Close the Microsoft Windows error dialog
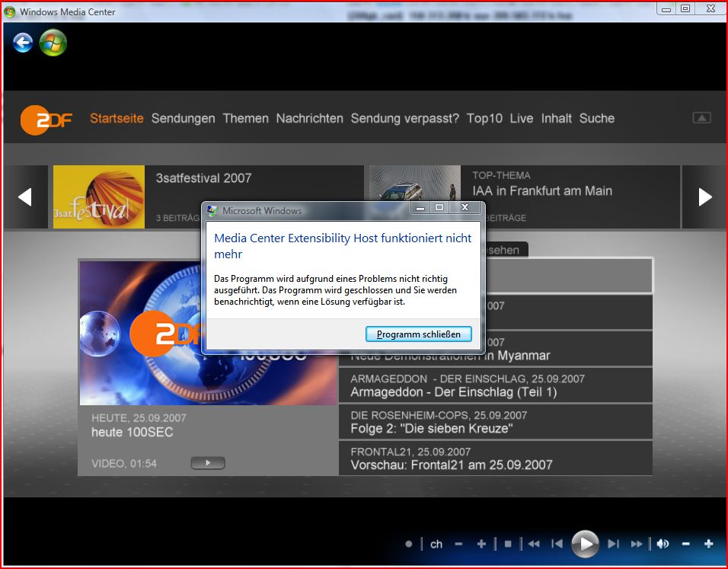728x569 pixels. tap(465, 208)
